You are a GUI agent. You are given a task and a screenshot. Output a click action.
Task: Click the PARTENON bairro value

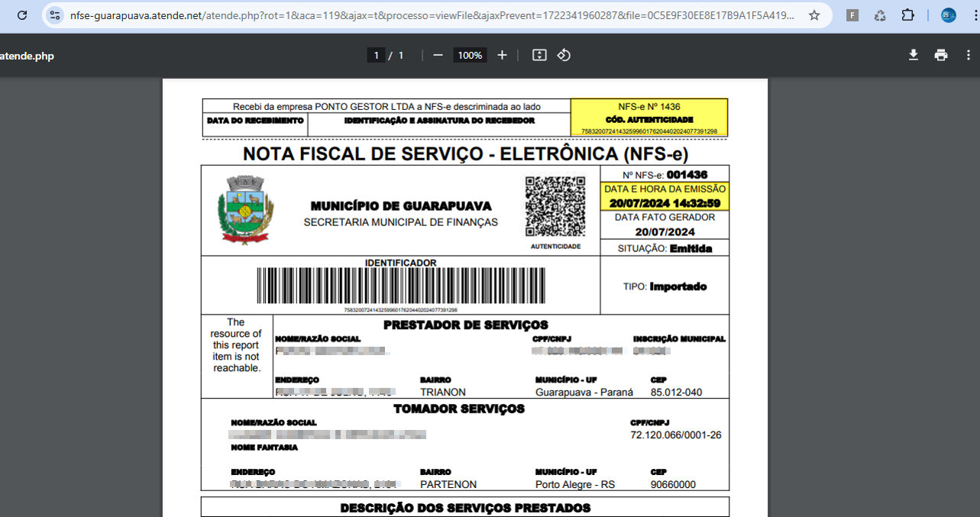pos(448,485)
